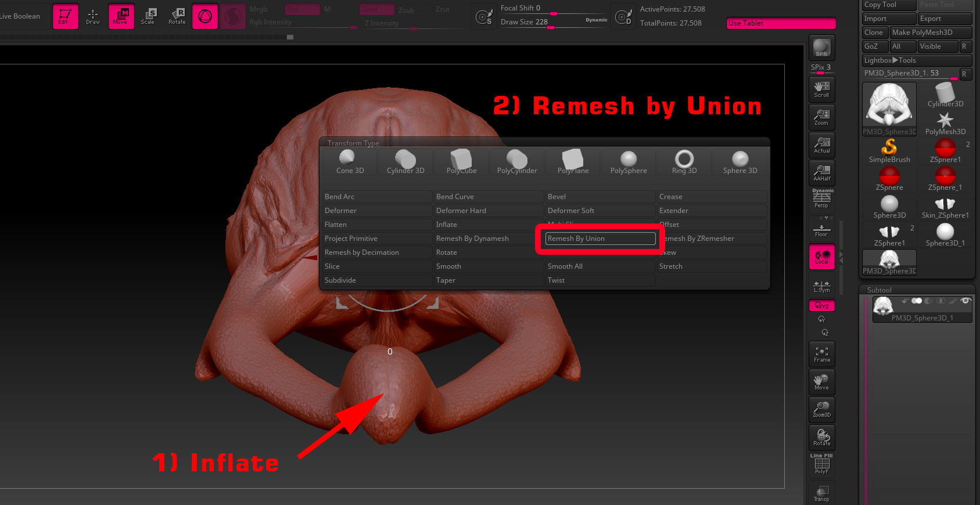
Task: Expand Lightbox Tools browser
Action: pyautogui.click(x=917, y=60)
